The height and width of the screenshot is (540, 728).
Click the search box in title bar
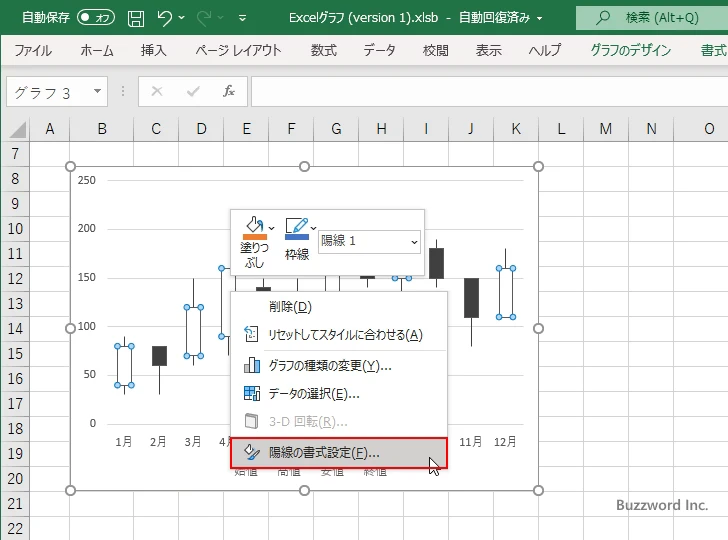click(x=650, y=18)
